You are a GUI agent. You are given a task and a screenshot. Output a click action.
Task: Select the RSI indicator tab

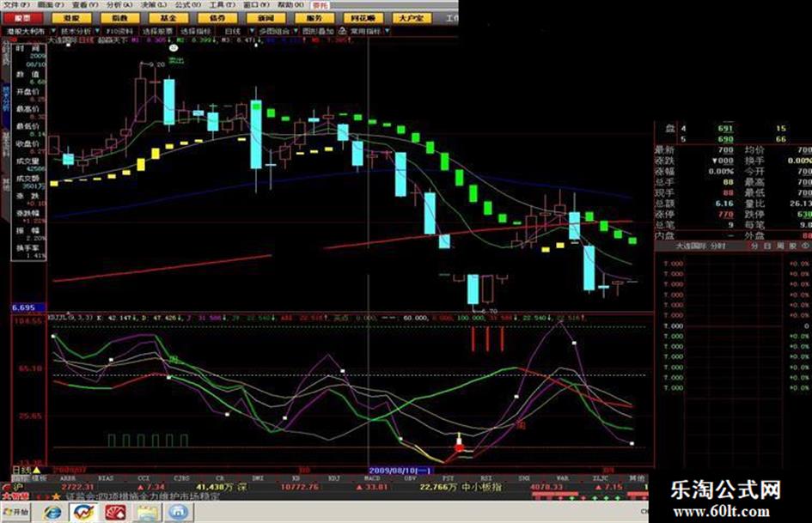485,478
